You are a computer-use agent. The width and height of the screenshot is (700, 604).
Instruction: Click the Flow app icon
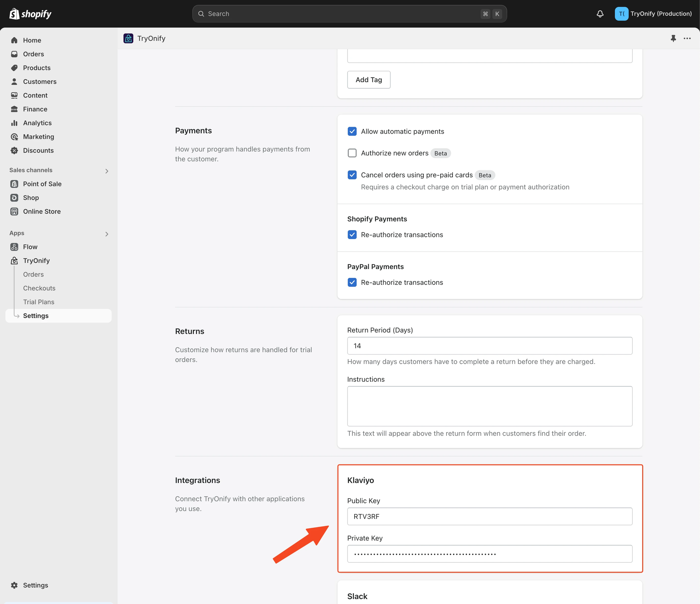pos(14,247)
